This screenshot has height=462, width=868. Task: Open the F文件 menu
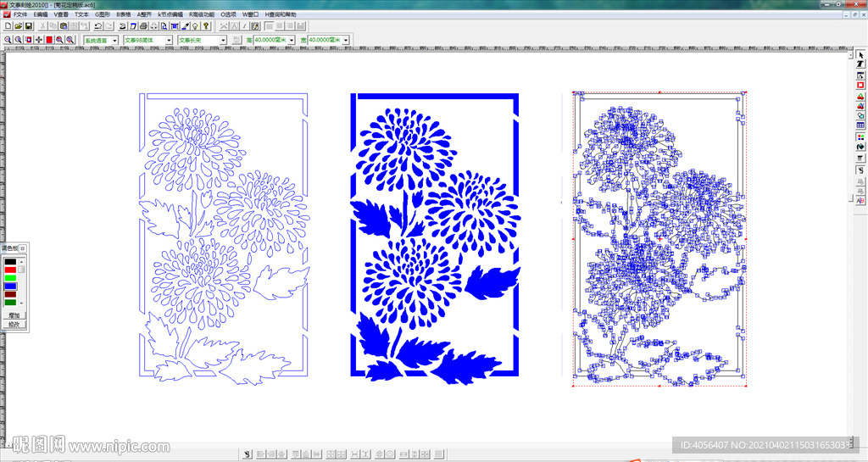pyautogui.click(x=20, y=14)
